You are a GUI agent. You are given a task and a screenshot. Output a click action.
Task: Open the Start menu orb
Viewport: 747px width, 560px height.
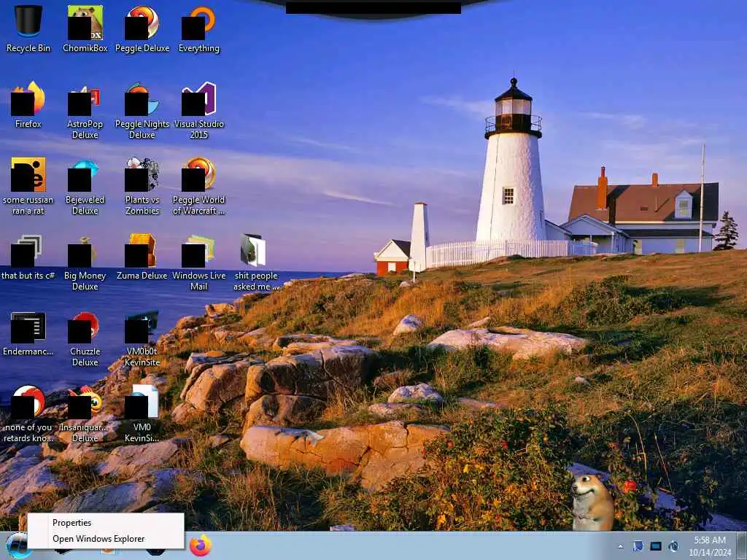point(18,545)
